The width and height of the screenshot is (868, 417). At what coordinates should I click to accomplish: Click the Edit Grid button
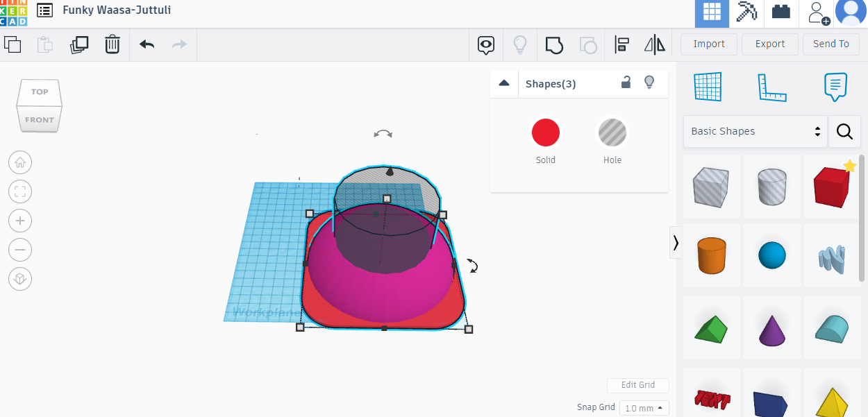click(x=638, y=385)
